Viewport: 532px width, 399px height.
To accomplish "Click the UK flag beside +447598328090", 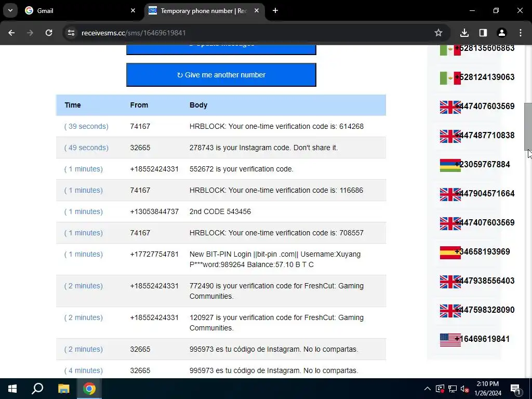I will (x=450, y=311).
